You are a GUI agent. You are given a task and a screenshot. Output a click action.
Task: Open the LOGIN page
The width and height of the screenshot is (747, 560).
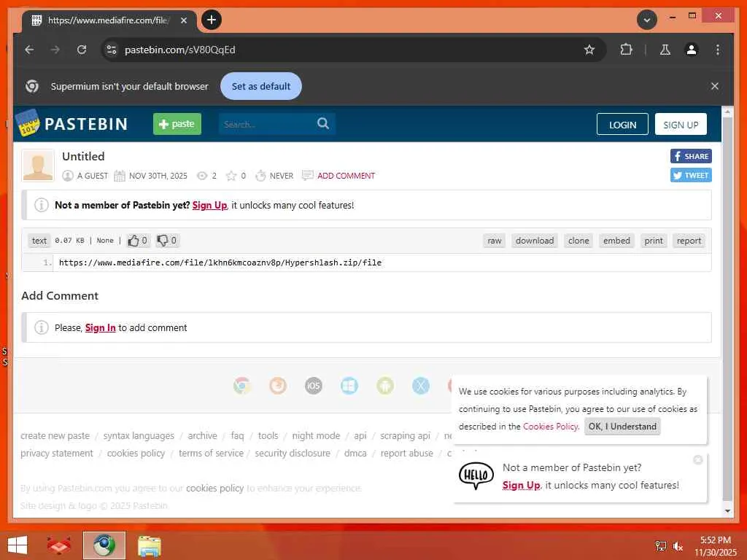coord(622,124)
